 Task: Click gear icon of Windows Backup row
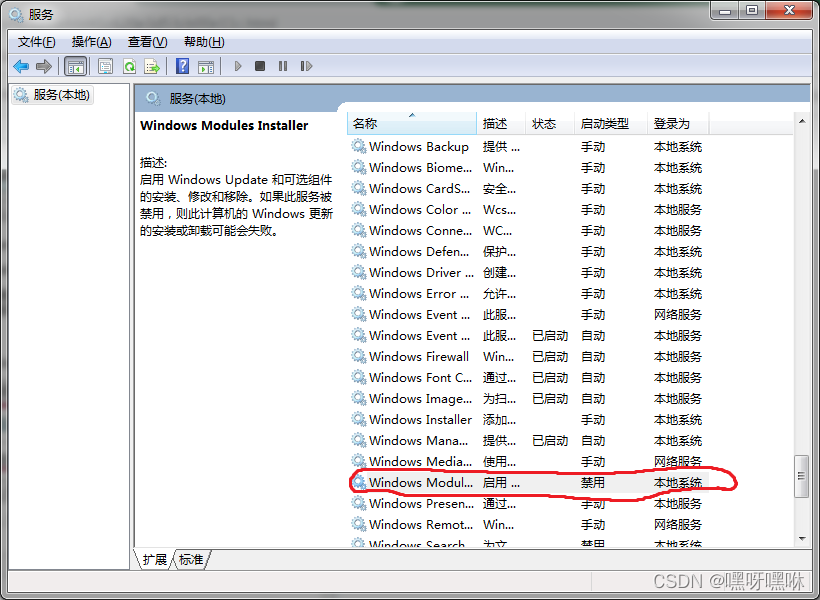coord(359,146)
